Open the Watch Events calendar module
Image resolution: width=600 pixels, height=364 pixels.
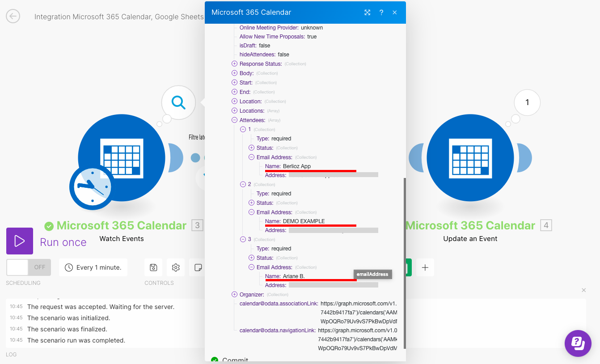pos(122,157)
